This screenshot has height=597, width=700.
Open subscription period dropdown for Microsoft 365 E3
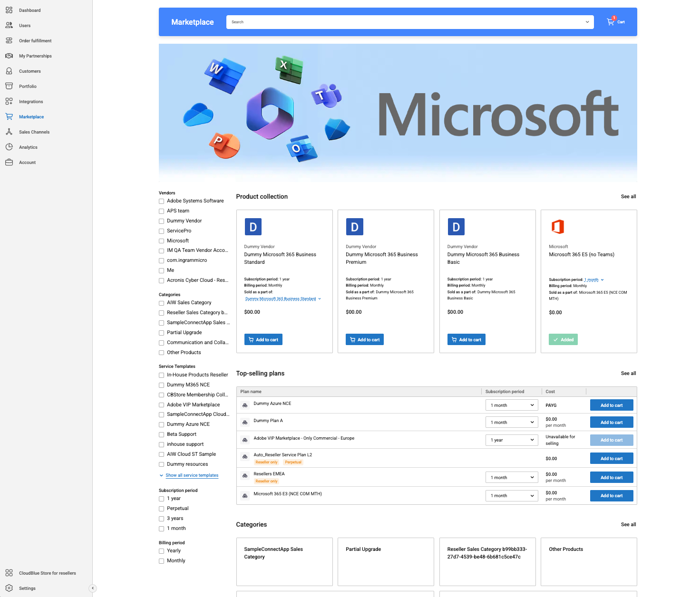tap(512, 495)
